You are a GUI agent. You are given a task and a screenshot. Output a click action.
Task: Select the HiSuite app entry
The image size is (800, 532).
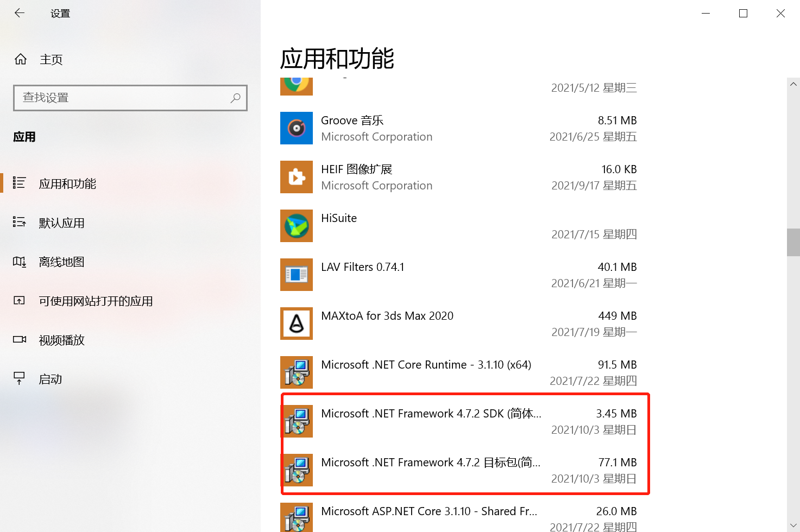[x=339, y=218]
